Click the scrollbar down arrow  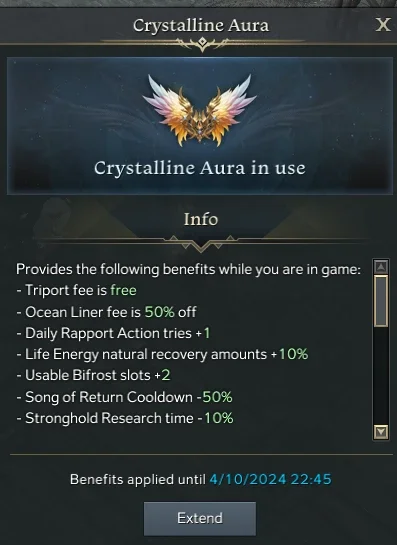[381, 432]
